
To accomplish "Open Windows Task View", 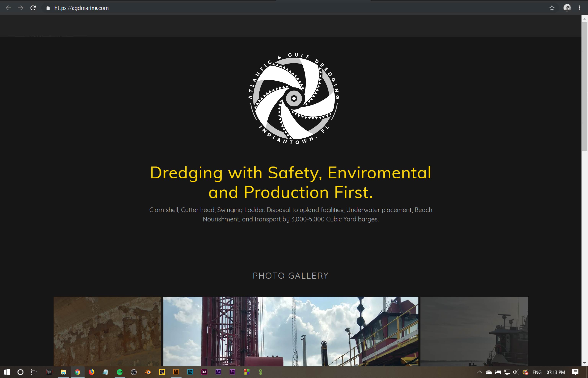I will point(34,372).
